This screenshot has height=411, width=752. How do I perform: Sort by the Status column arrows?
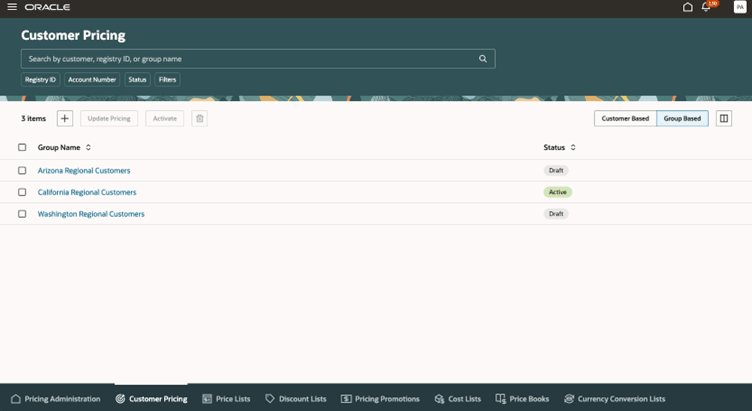573,147
